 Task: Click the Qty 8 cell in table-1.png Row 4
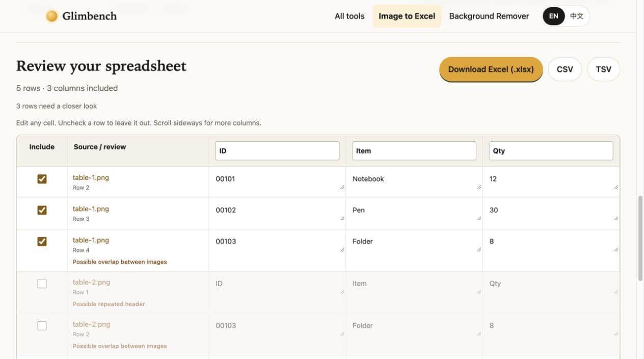(x=551, y=250)
